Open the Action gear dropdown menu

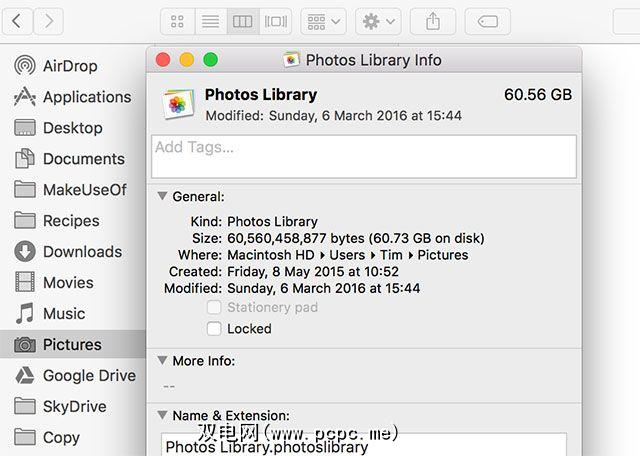coord(378,20)
